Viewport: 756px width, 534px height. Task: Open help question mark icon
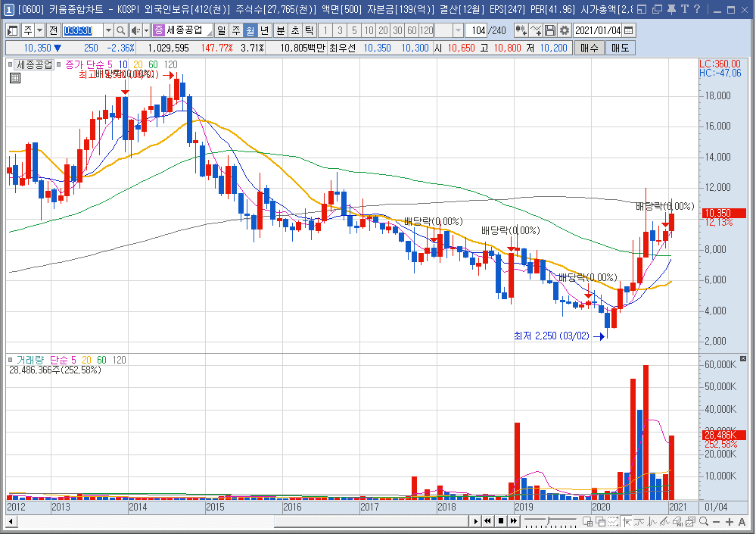(x=697, y=9)
